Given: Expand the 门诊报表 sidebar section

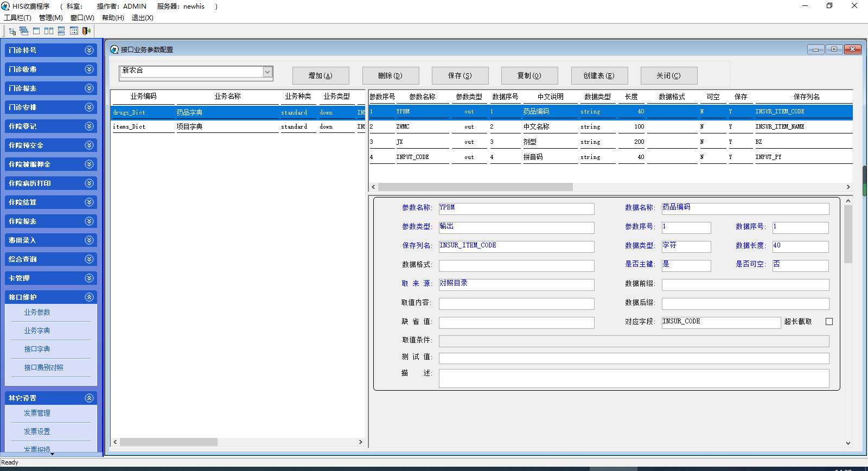Looking at the screenshot, I should click(90, 88).
